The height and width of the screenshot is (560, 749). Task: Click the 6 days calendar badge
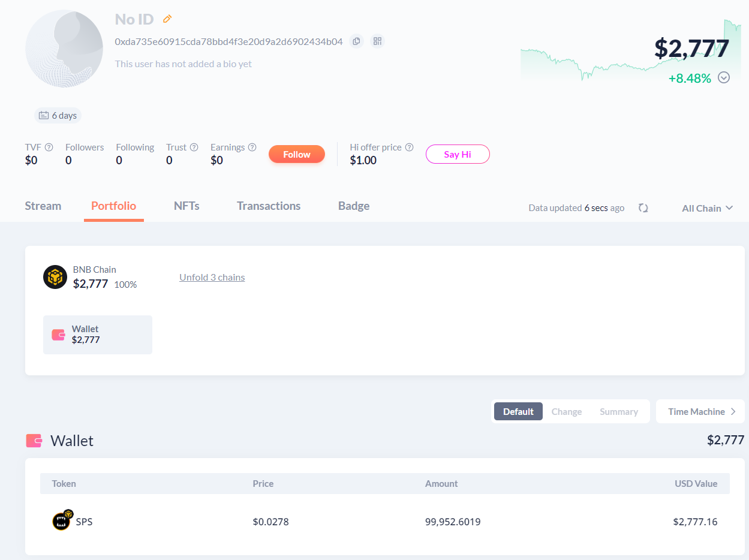click(58, 115)
